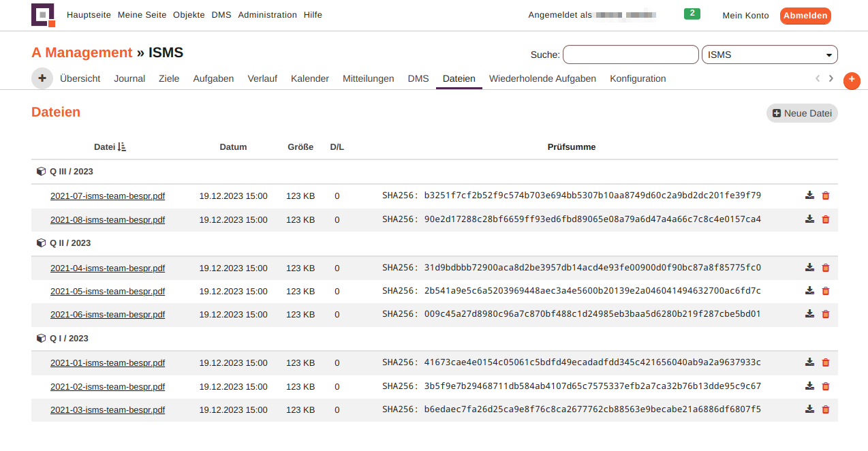Click the Neue Datei button
Image resolution: width=868 pixels, height=451 pixels.
[802, 113]
